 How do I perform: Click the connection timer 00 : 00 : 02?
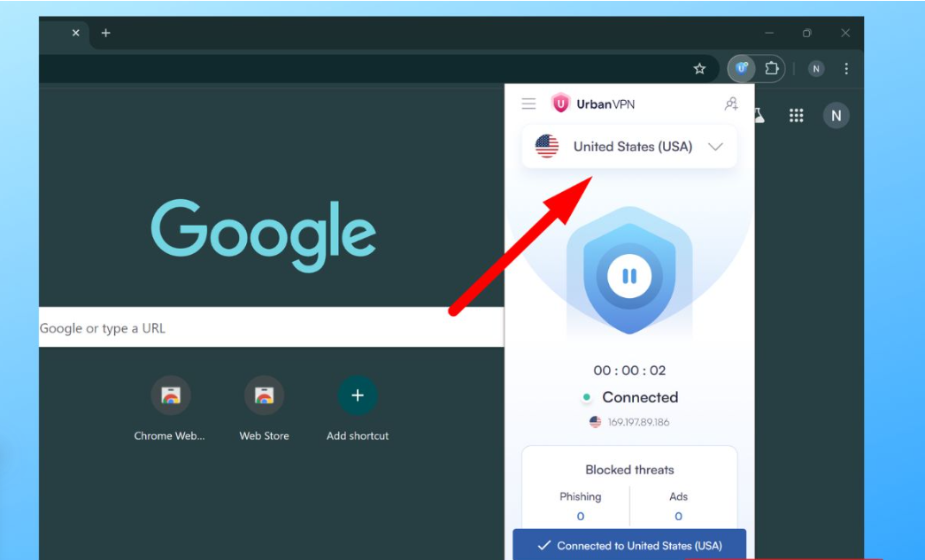(629, 370)
